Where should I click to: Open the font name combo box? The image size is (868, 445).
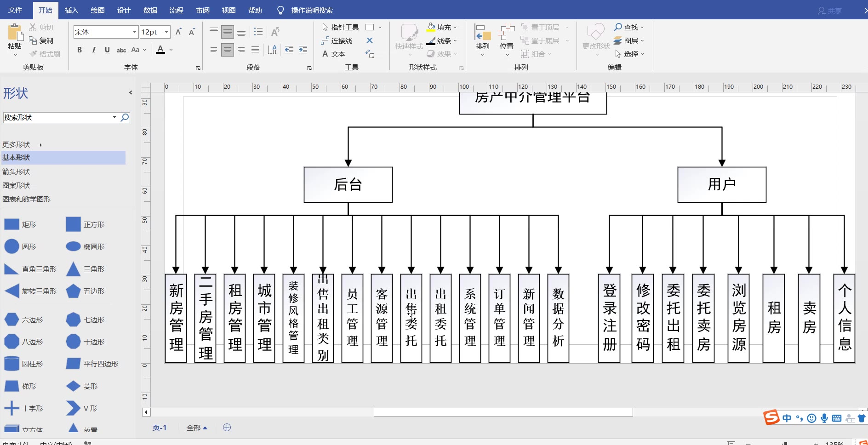106,32
